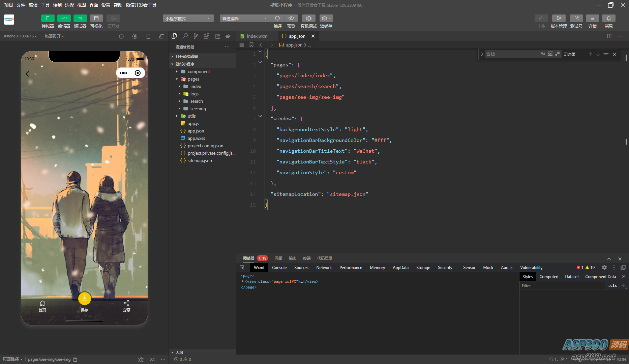This screenshot has width=629, height=364.
Task: Open the real device debug icon
Action: click(308, 19)
